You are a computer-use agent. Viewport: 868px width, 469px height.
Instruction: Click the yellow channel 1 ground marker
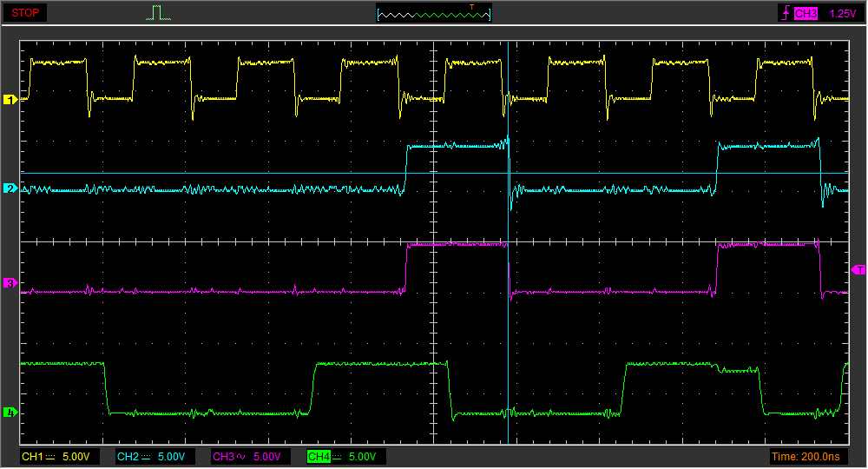pos(11,100)
